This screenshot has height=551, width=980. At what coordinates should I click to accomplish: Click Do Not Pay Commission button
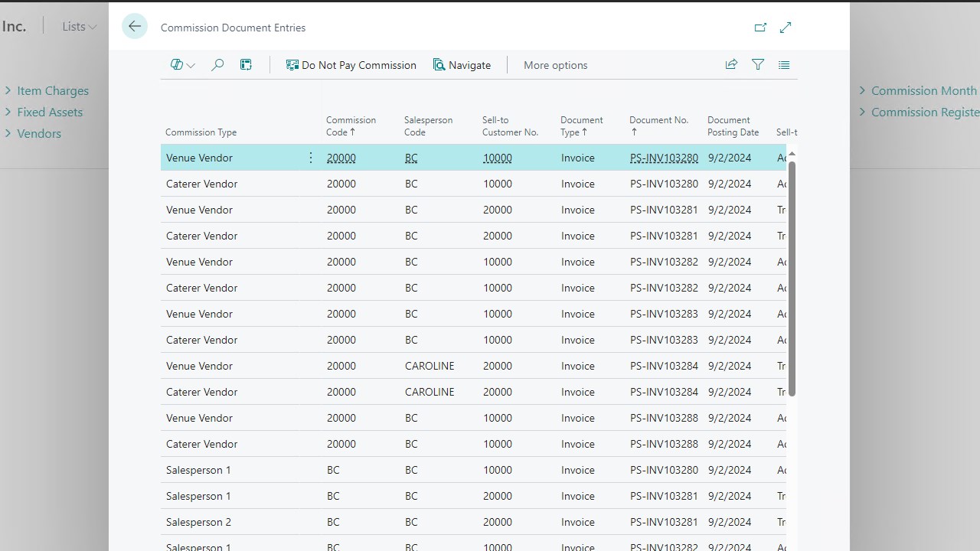[351, 65]
